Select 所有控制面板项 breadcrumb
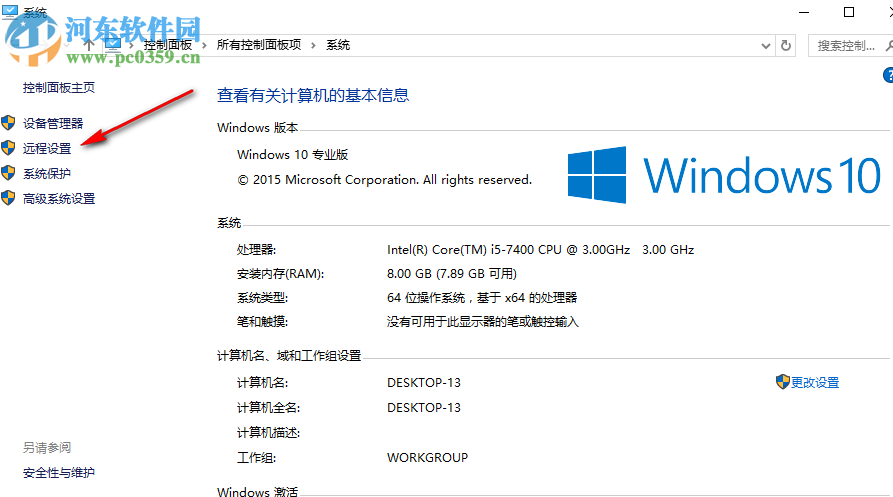893x497 pixels. [259, 45]
